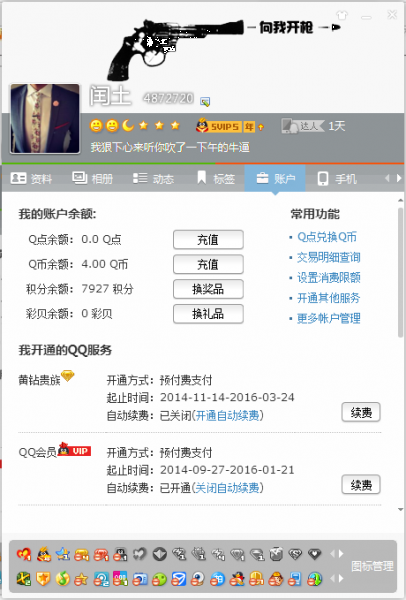Click the orange star icon in bottom tray row

pos(82,579)
